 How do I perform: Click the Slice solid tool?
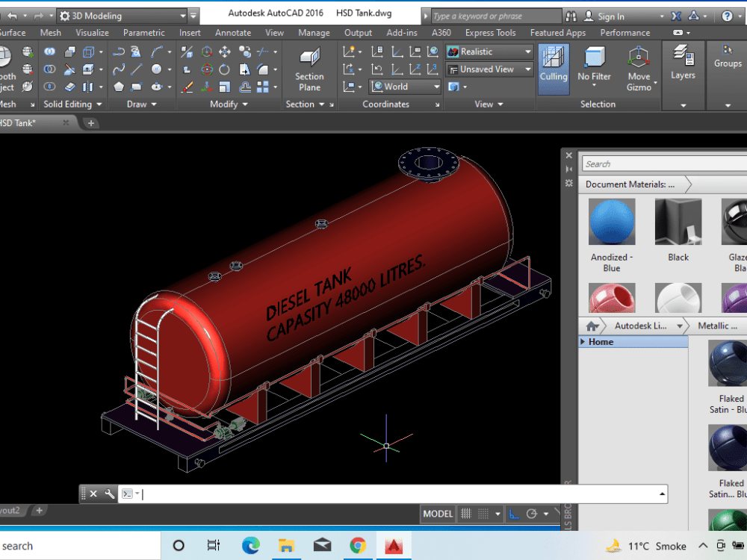(69, 69)
